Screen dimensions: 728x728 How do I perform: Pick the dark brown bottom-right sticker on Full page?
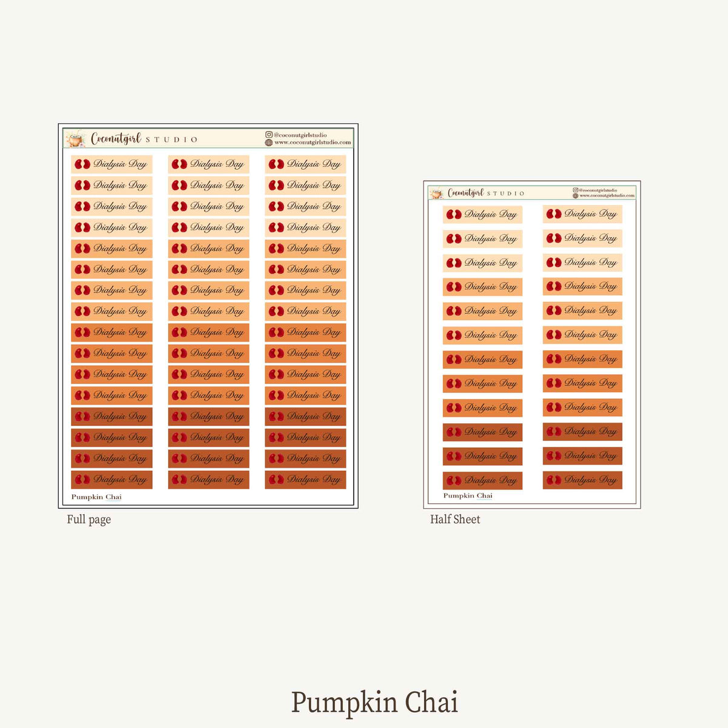[305, 480]
